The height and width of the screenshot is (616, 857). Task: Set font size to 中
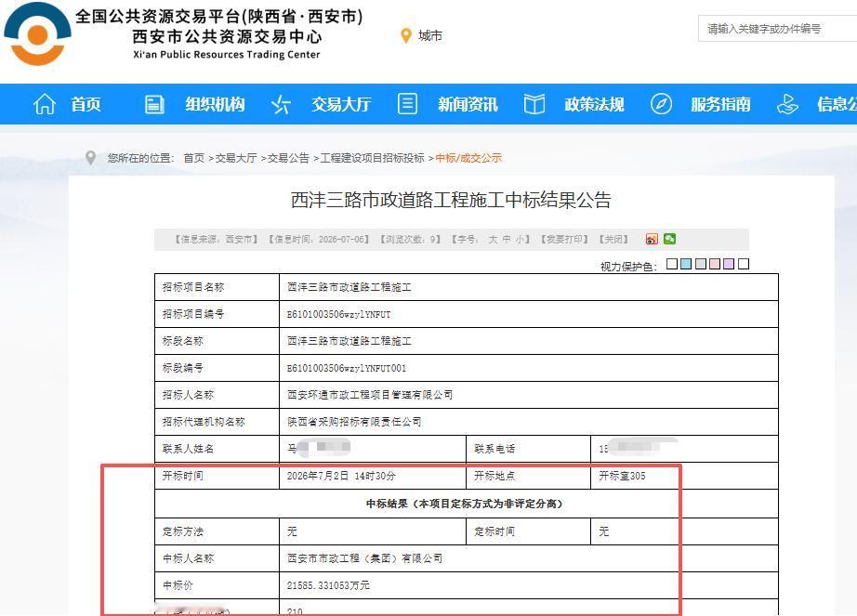coord(507,239)
